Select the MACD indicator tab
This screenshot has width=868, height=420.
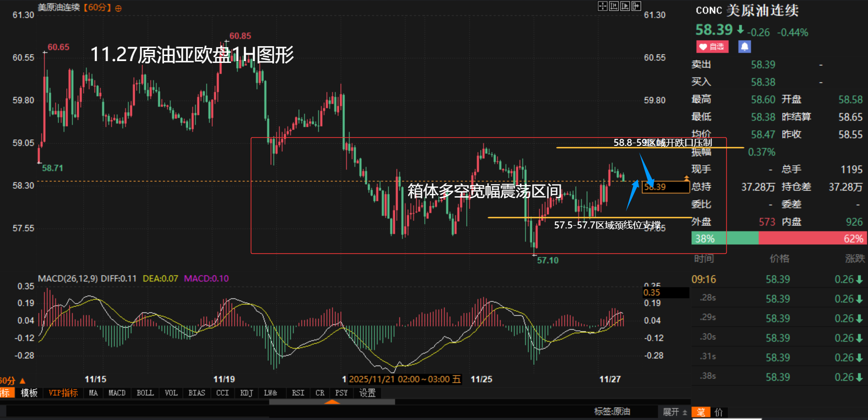117,393
